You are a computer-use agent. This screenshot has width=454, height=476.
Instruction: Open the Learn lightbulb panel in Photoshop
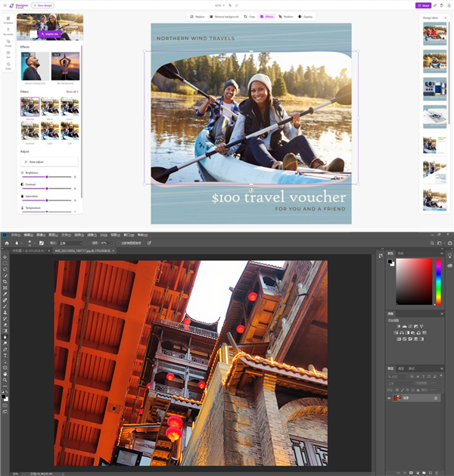[x=449, y=256]
